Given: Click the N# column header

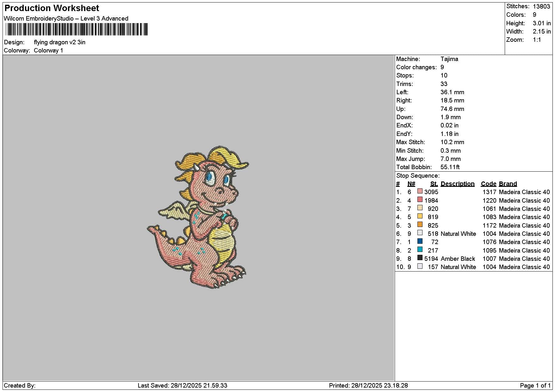Looking at the screenshot, I should [411, 184].
